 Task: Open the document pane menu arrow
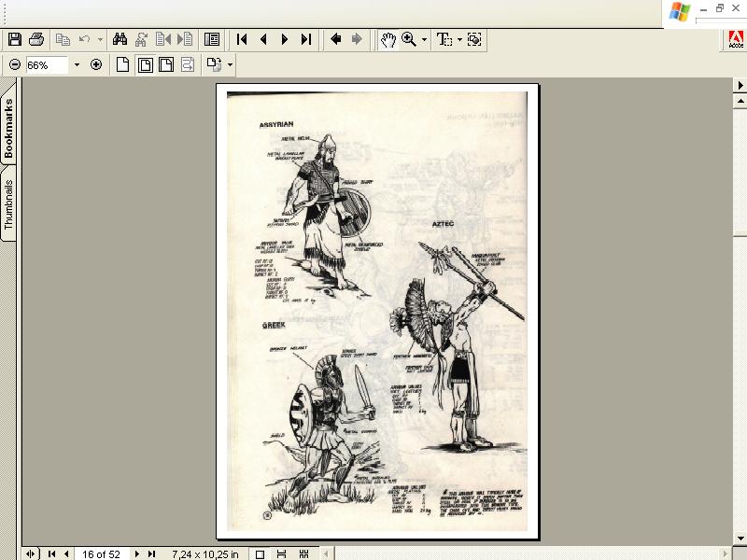(740, 85)
